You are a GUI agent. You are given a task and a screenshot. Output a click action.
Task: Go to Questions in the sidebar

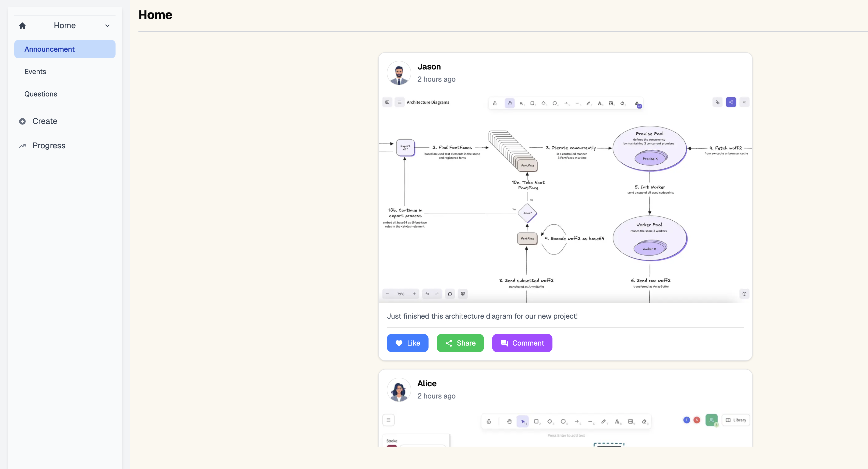point(40,94)
